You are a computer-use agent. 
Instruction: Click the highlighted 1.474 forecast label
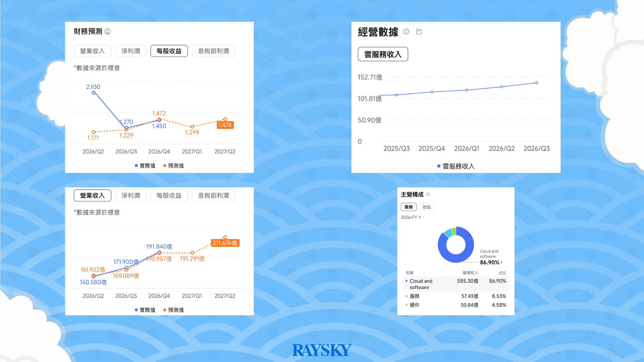click(x=225, y=125)
